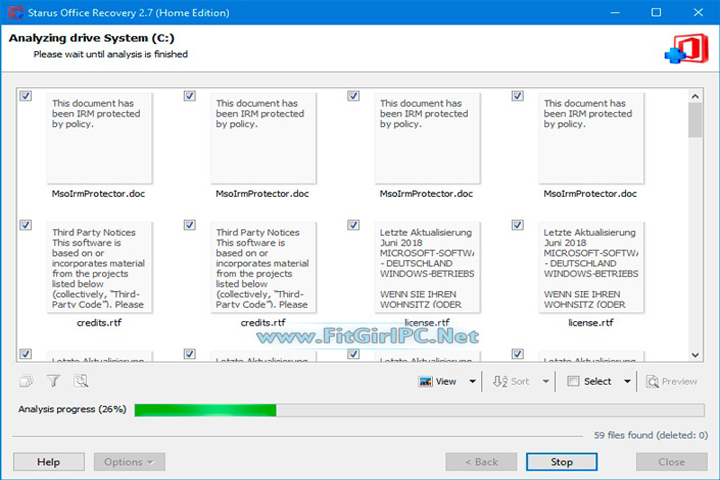The width and height of the screenshot is (720, 480).
Task: Close the window with the title bar X
Action: coord(698,12)
